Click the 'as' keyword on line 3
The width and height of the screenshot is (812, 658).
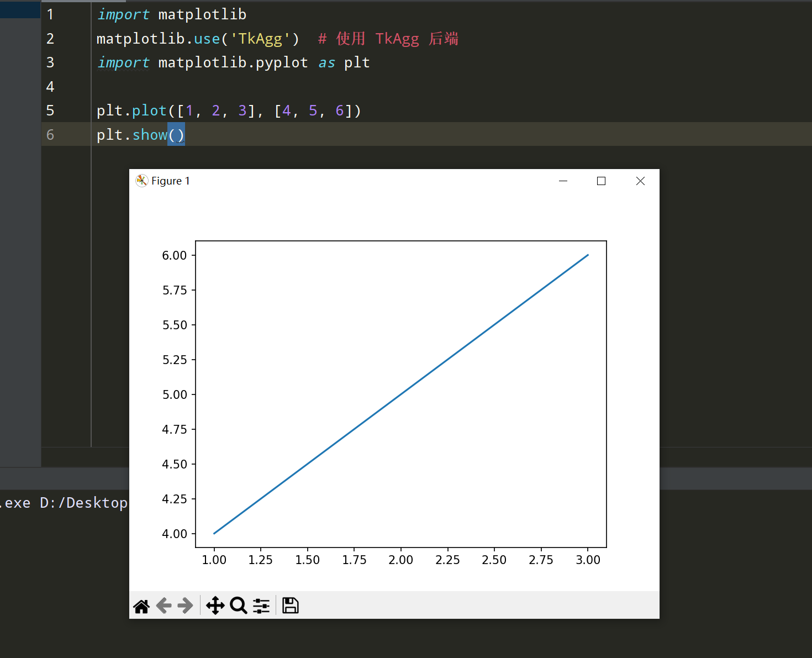coord(326,62)
